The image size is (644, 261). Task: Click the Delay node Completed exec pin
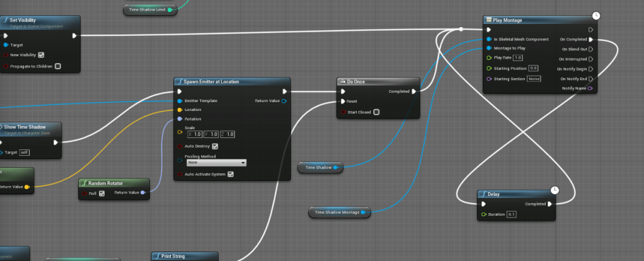(550, 204)
